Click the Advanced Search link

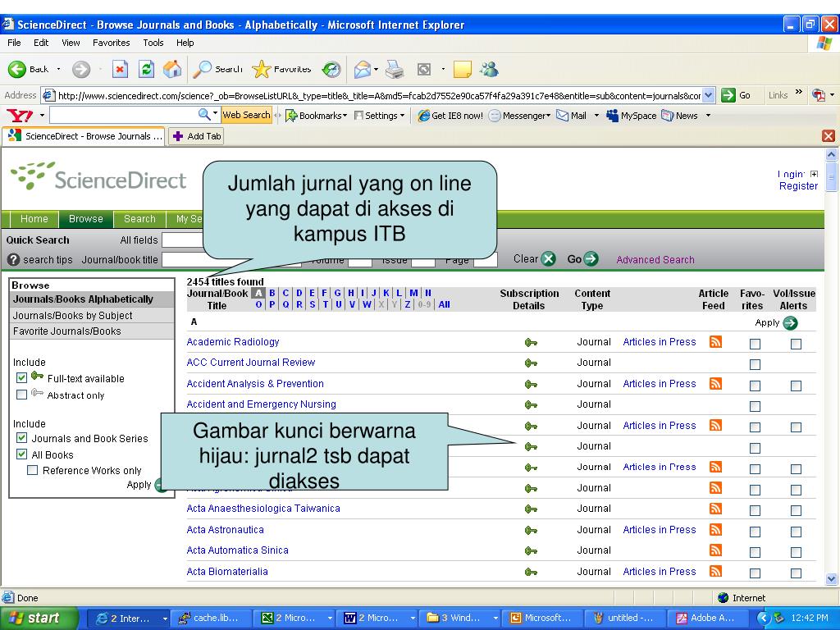pyautogui.click(x=655, y=260)
